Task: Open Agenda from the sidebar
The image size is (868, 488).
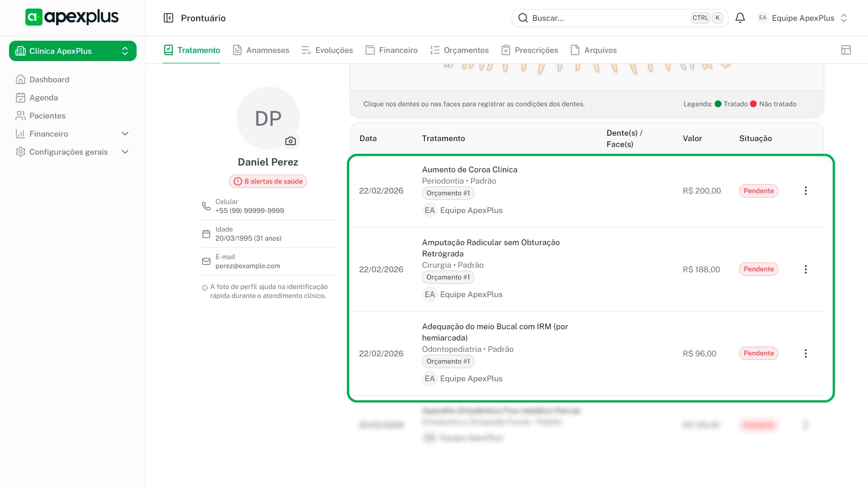Action: point(43,98)
